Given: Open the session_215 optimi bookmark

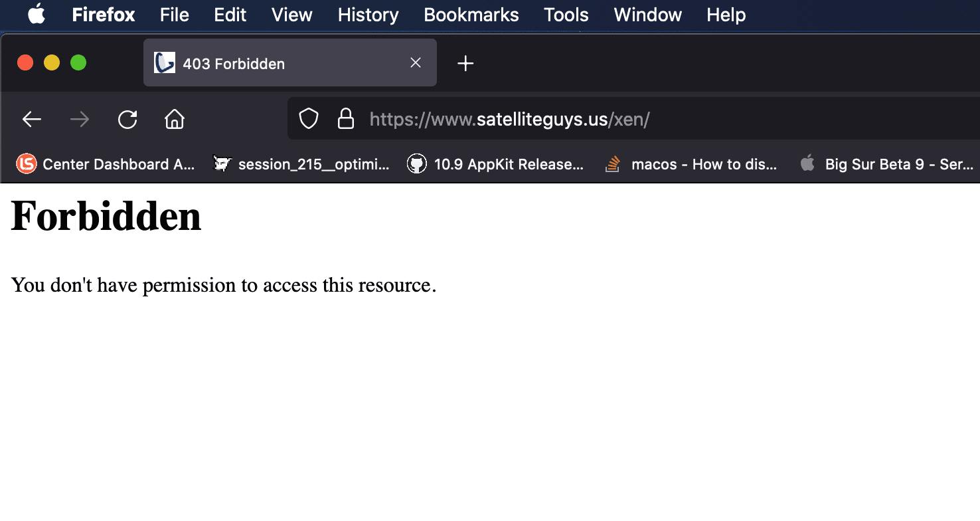Looking at the screenshot, I should (302, 164).
